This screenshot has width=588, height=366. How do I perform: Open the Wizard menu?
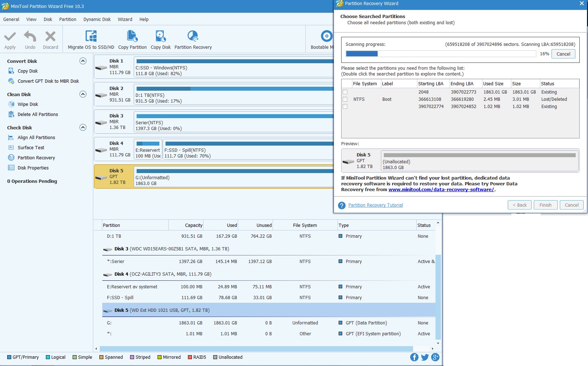(125, 20)
